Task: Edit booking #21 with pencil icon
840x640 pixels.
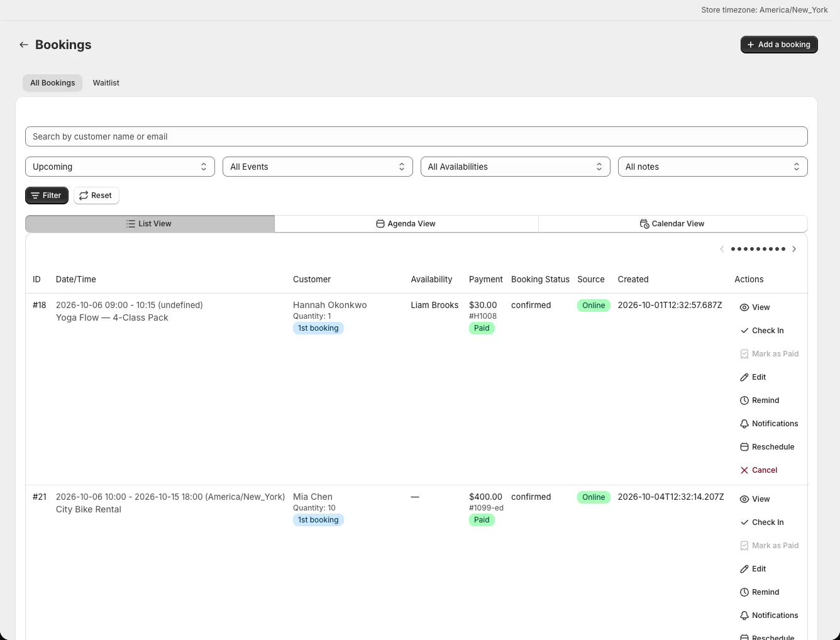Action: pos(753,569)
